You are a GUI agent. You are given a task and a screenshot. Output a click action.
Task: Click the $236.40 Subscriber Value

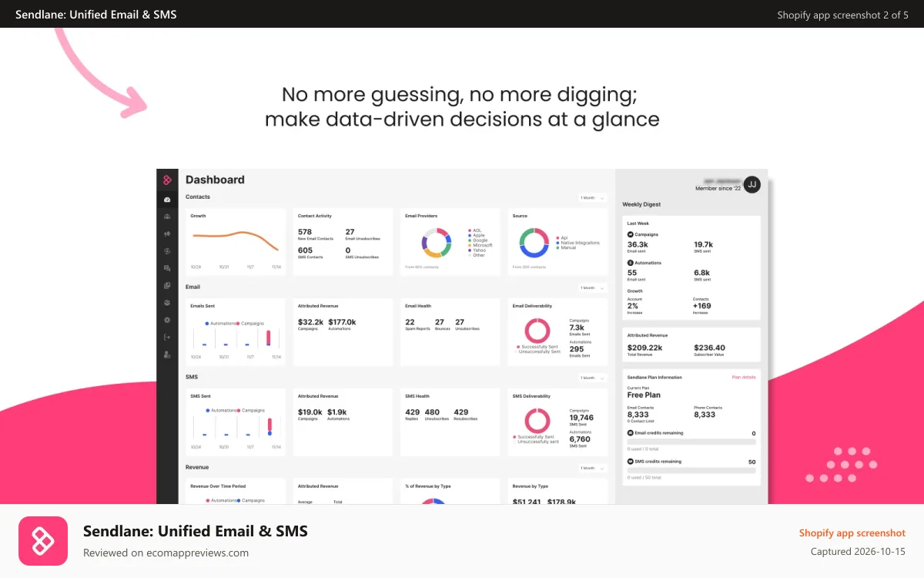709,348
